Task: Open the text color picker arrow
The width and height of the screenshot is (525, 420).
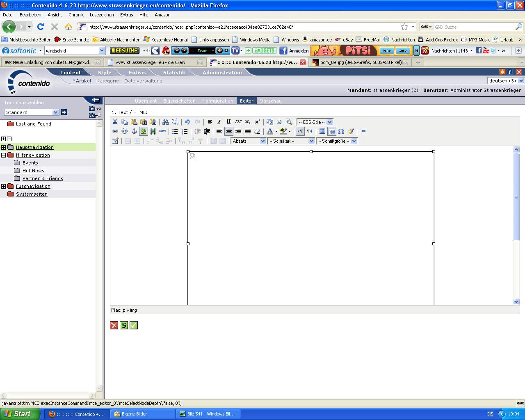Action: click(276, 131)
